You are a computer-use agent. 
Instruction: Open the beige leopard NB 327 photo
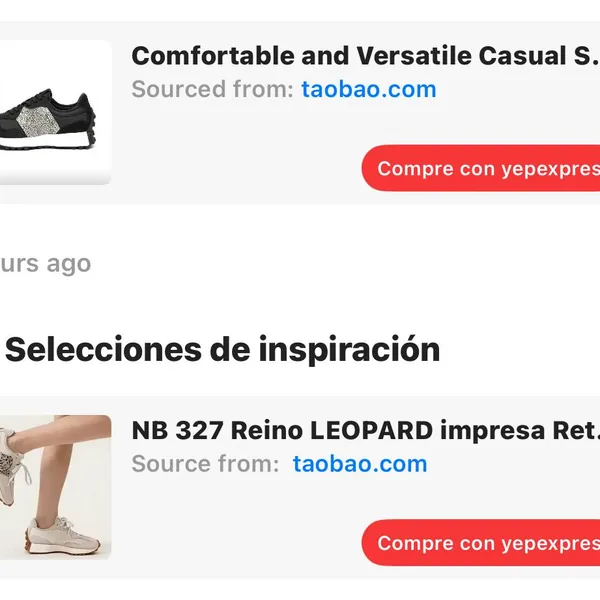55,487
